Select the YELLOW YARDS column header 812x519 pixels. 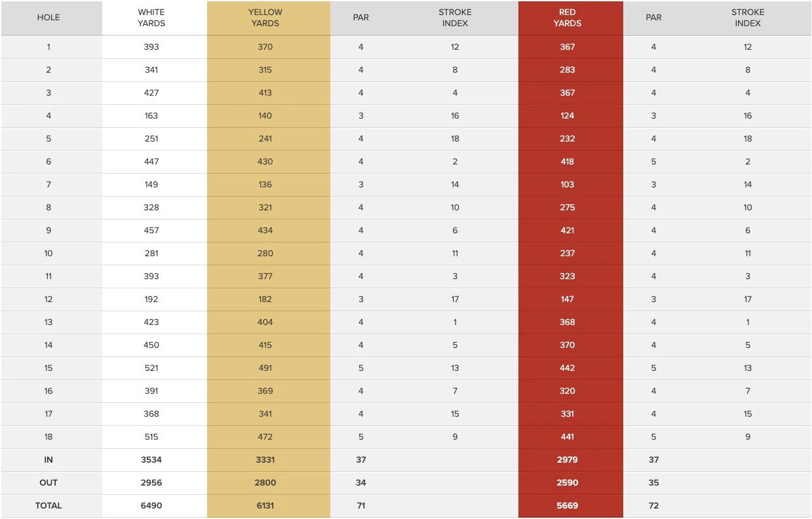(265, 18)
